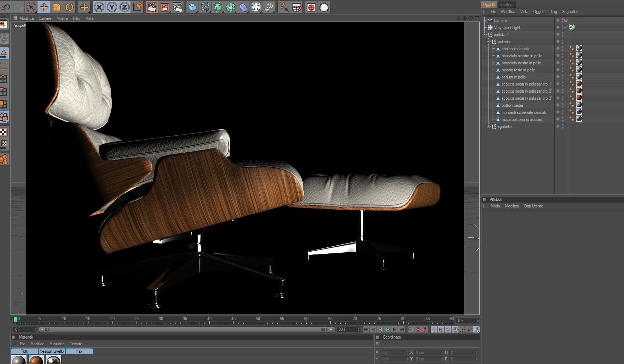Collapse the poltrona group
The height and width of the screenshot is (364, 624).
[x=489, y=42]
